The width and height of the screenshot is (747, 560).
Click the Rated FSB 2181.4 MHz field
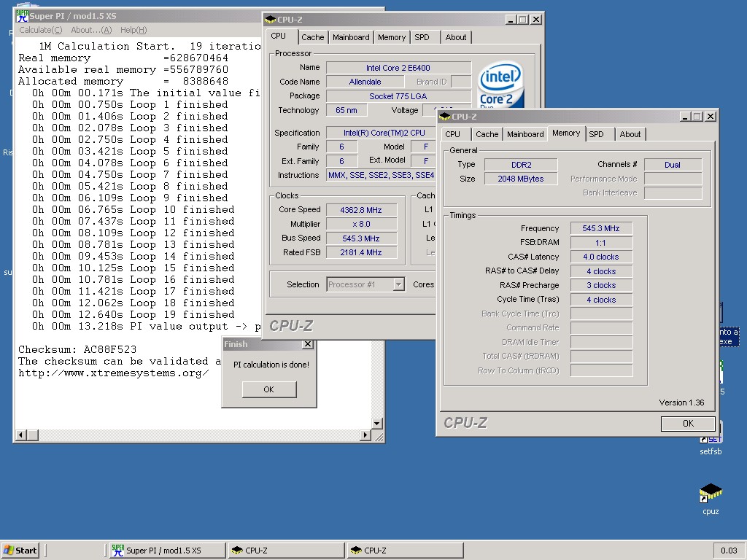[x=361, y=252]
